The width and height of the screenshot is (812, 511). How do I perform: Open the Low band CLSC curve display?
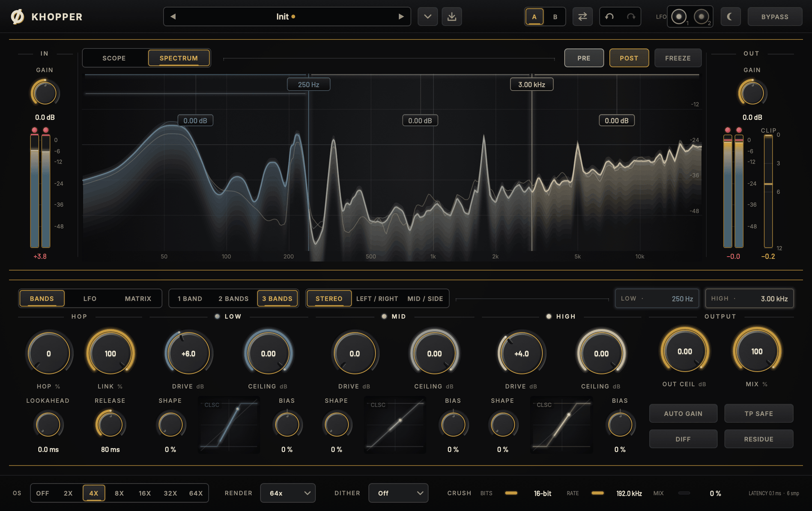point(229,425)
